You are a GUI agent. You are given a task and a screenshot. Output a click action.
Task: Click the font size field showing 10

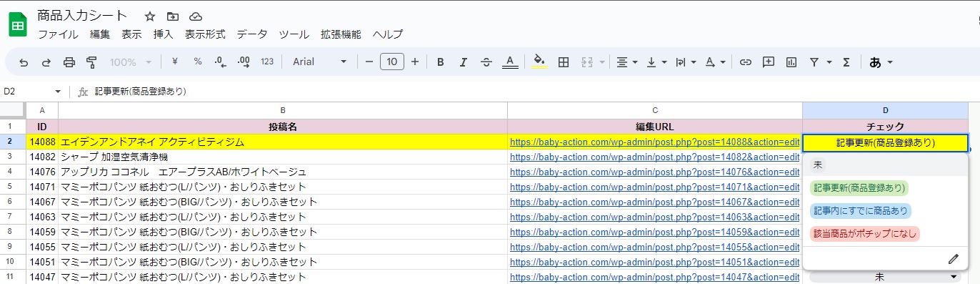[392, 62]
